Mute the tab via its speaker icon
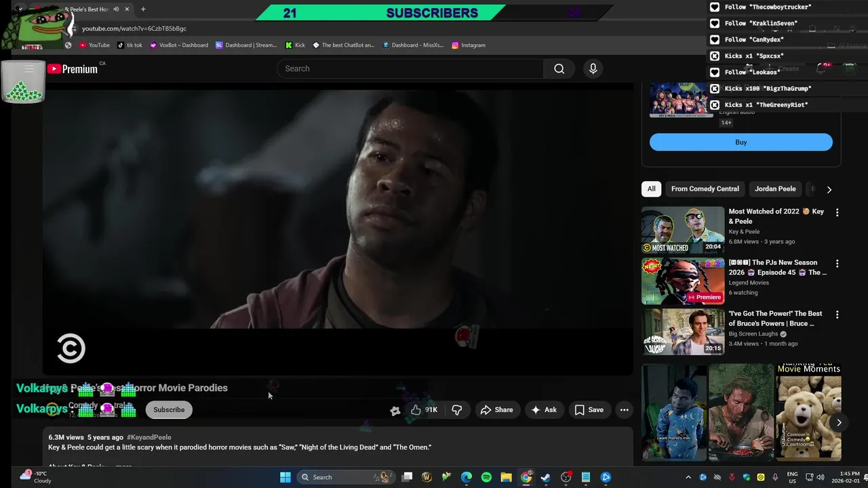 (x=117, y=9)
